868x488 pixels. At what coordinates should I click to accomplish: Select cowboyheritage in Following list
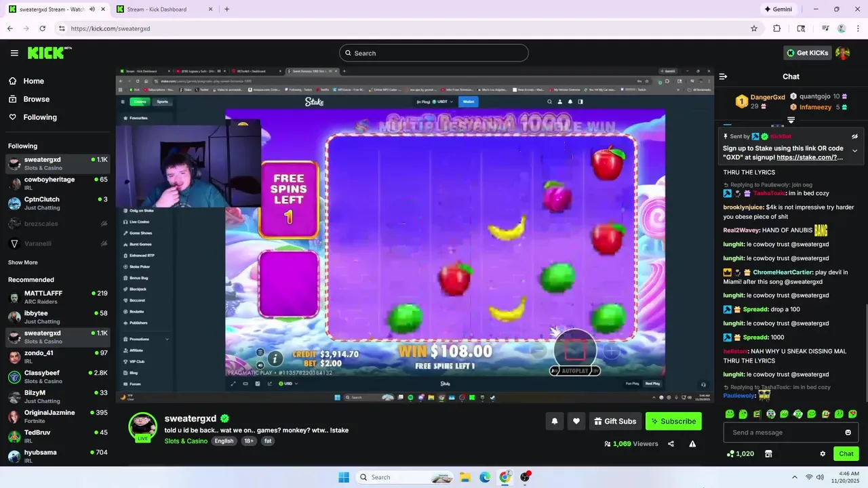(x=58, y=184)
